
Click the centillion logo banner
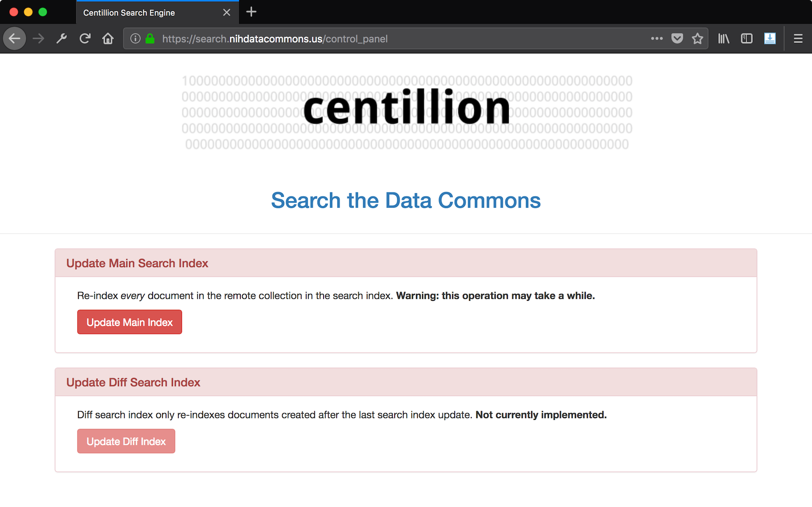[407, 112]
